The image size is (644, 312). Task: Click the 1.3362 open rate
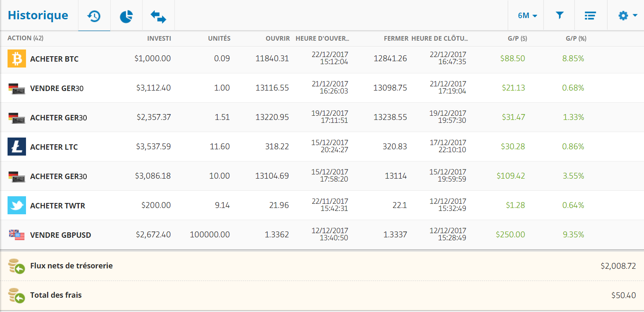pyautogui.click(x=277, y=235)
